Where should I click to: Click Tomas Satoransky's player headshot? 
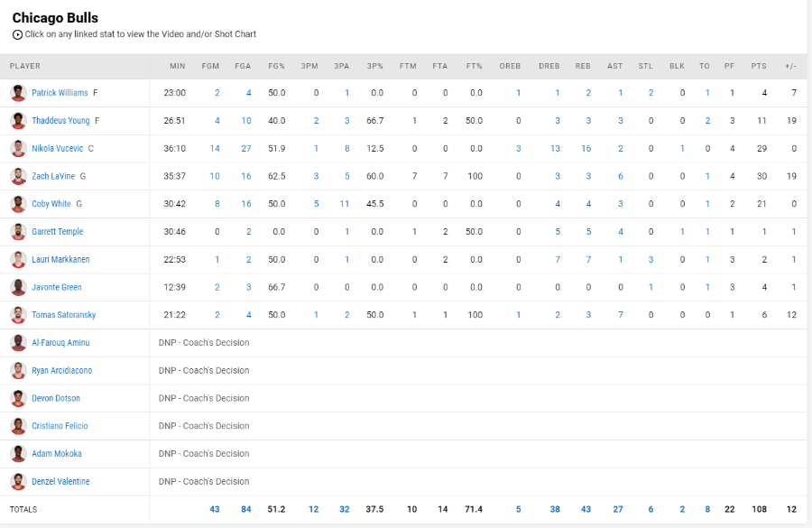click(x=18, y=314)
